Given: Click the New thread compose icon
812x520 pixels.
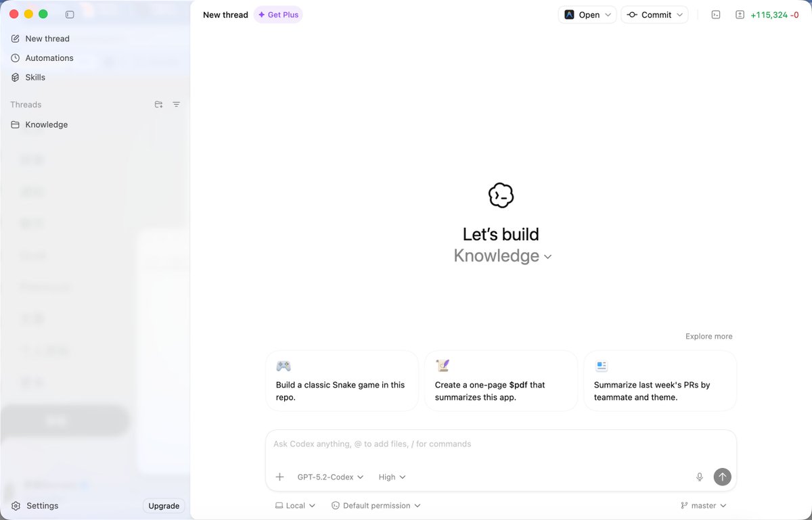Looking at the screenshot, I should coord(16,39).
